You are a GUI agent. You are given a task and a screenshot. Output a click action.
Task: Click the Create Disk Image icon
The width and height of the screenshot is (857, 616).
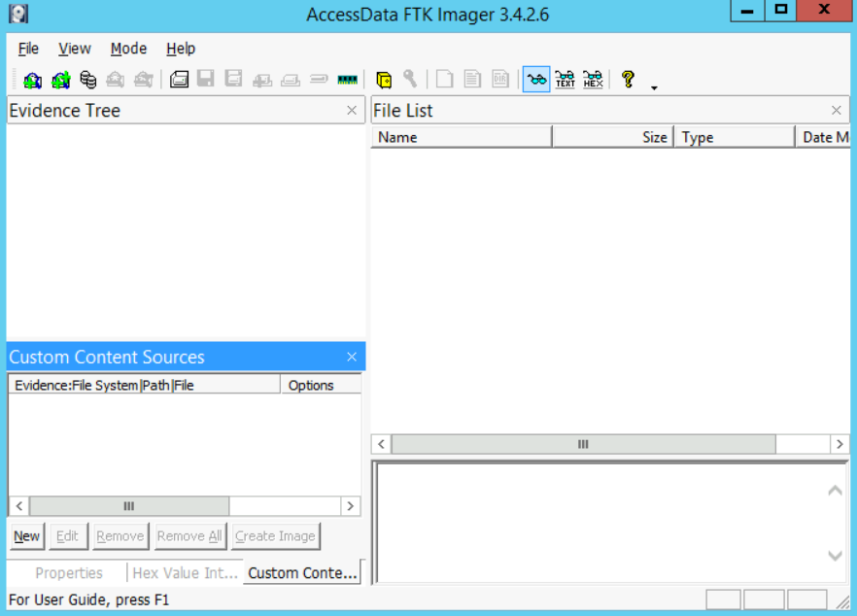point(179,80)
